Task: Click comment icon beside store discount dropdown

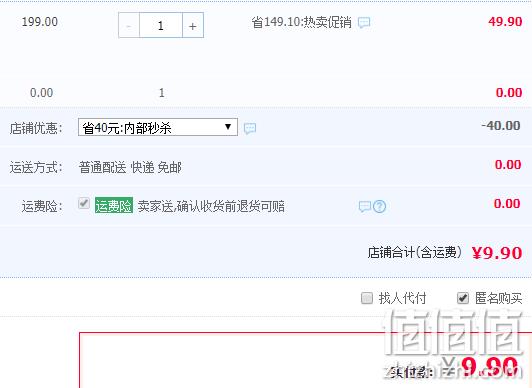Action: (x=250, y=128)
